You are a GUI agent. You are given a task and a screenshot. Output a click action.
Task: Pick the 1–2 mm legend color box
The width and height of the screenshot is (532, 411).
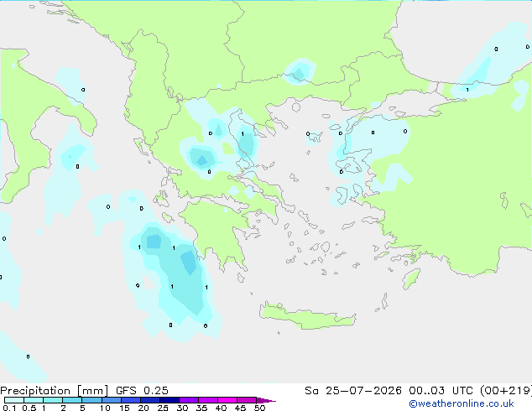53,400
